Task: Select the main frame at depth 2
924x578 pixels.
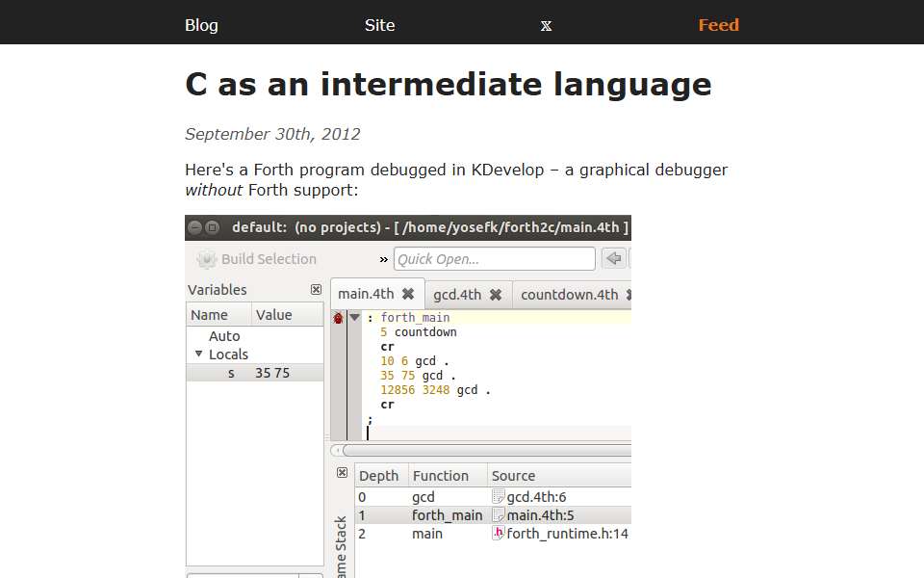Action: coord(493,534)
